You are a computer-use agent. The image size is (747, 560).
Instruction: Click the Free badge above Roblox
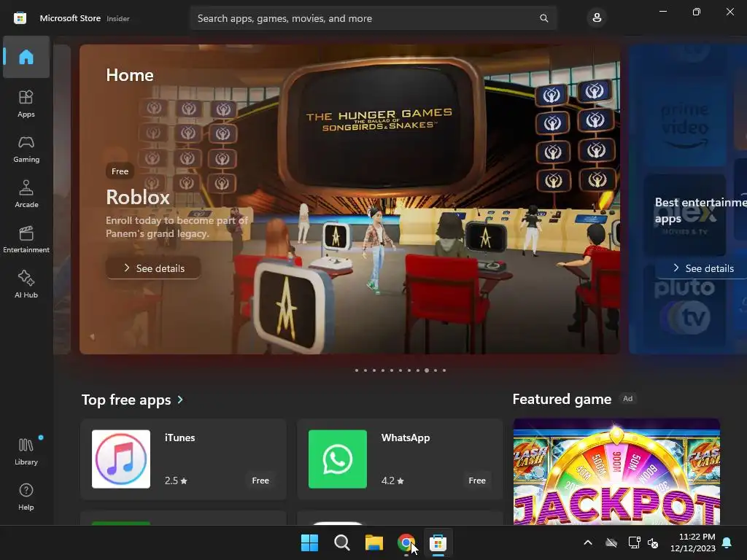pos(120,171)
